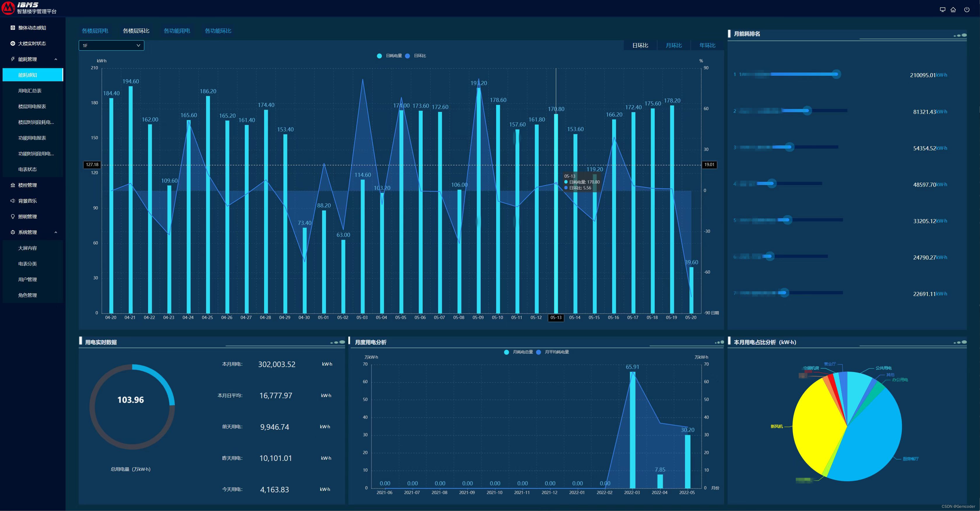Collapse the 能耗管理 menu group
Image resolution: width=980 pixels, height=511 pixels.
coord(56,59)
